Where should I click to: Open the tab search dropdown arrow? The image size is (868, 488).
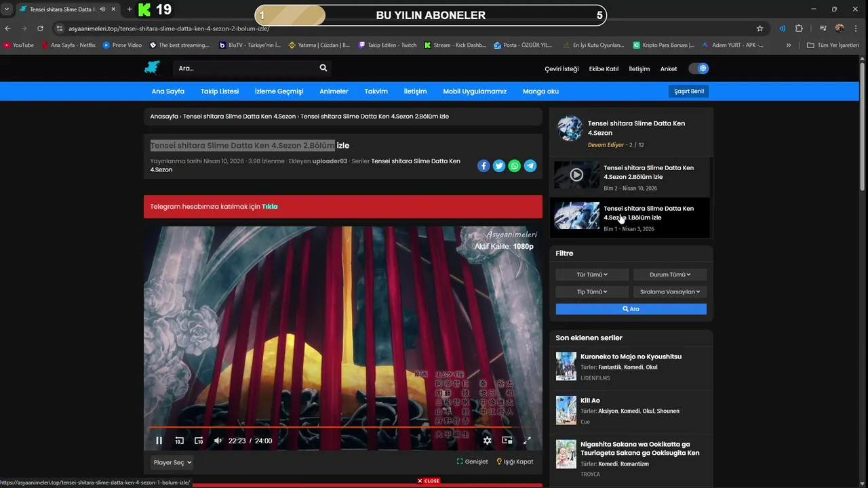(7, 9)
